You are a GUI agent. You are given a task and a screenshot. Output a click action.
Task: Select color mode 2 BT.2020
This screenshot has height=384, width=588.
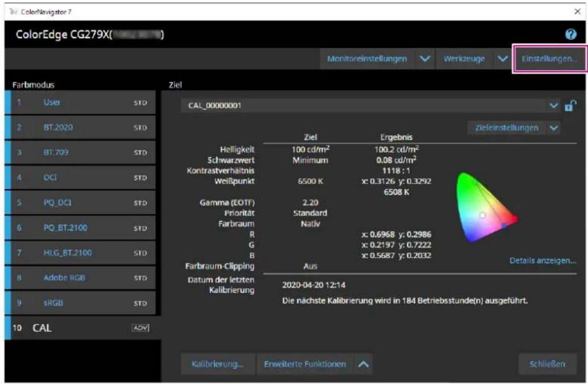80,127
